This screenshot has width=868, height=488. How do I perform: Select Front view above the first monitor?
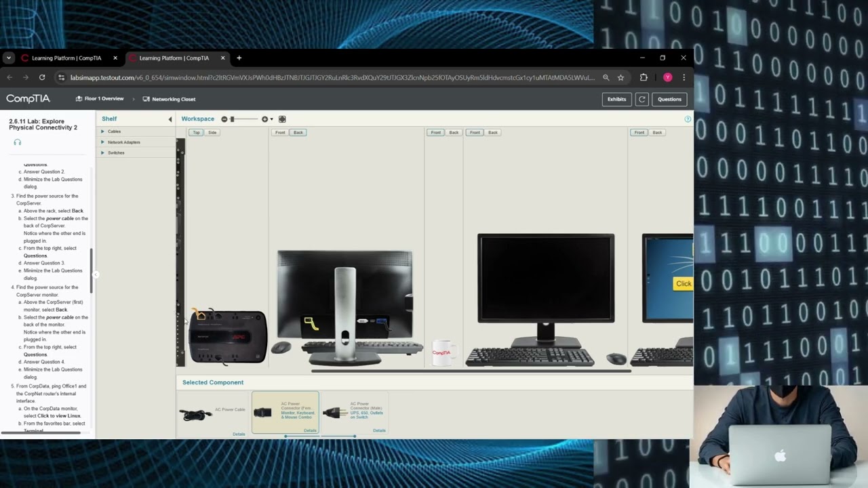coord(280,132)
